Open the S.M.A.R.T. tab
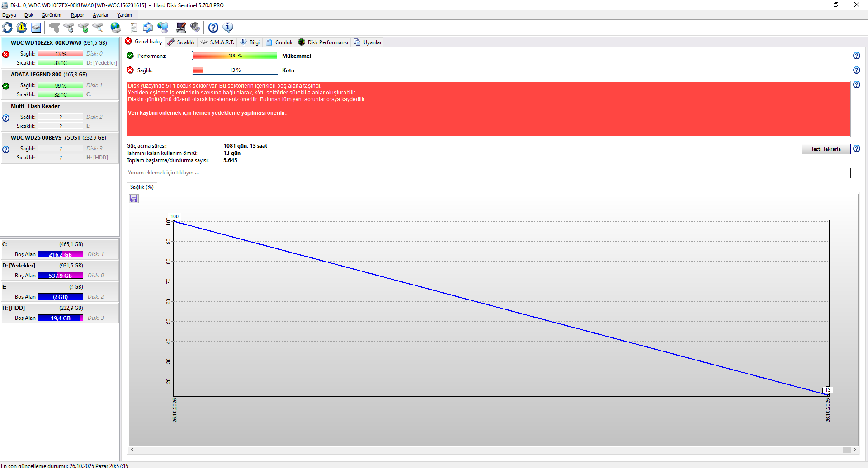Image resolution: width=868 pixels, height=468 pixels. 217,42
